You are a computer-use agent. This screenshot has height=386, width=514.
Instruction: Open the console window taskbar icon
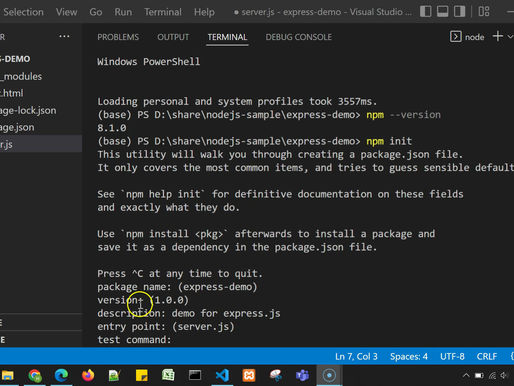(x=195, y=376)
